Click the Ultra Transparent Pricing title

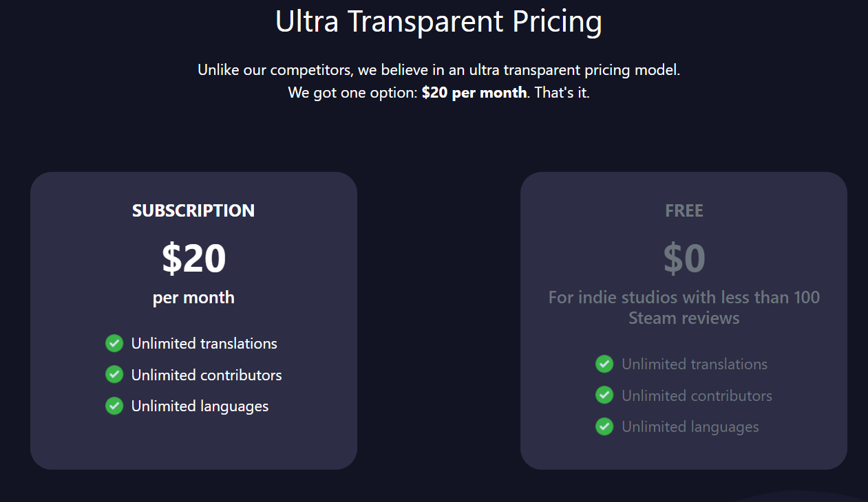(x=438, y=21)
